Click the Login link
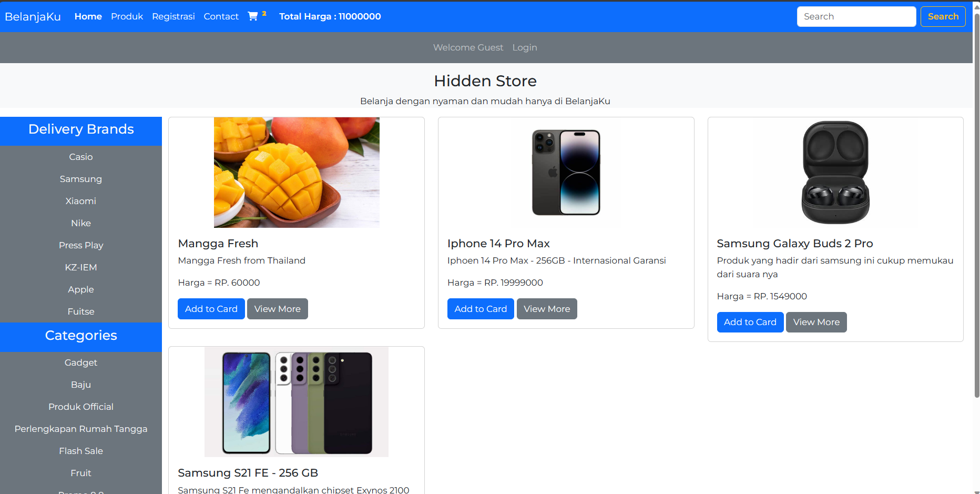980x494 pixels. [525, 47]
